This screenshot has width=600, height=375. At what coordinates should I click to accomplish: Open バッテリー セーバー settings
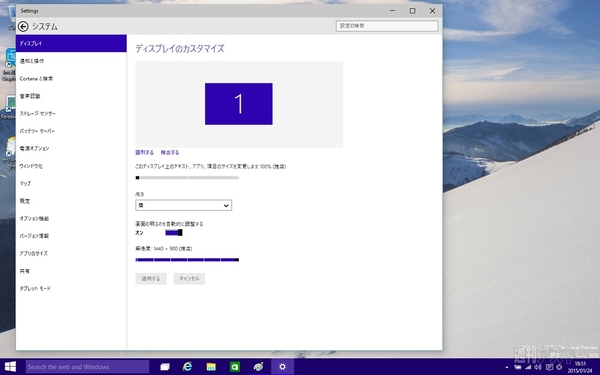pos(71,131)
